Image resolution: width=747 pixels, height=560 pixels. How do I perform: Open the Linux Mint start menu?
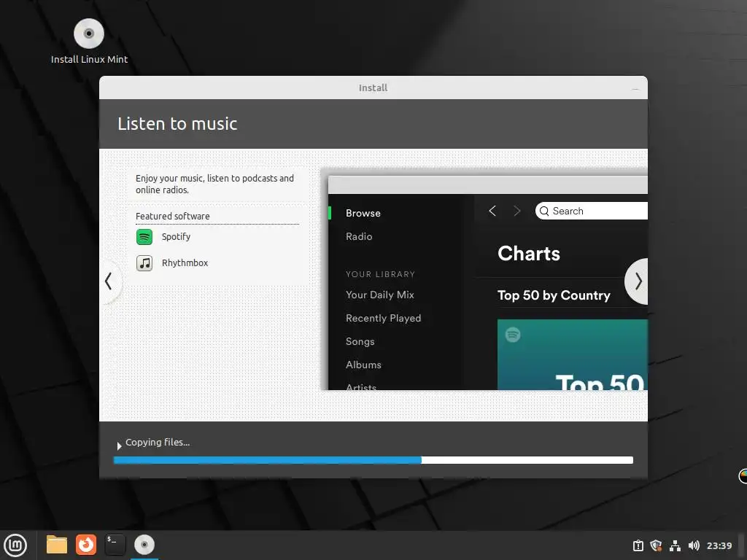tap(15, 545)
